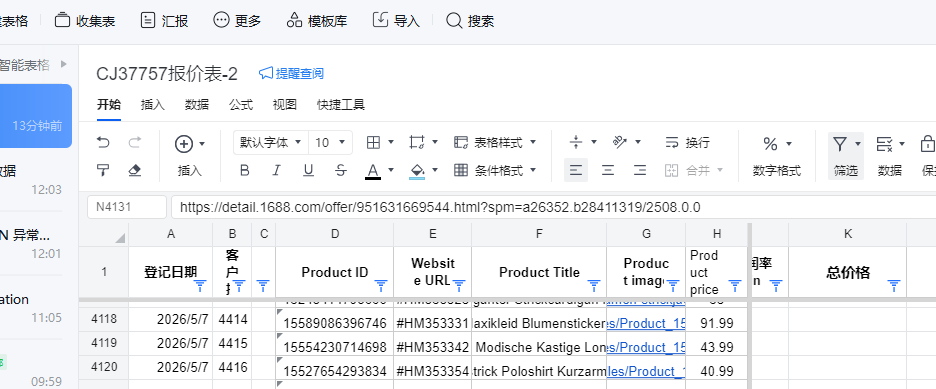
Task: Switch to the 快捷工具 tab
Action: coord(341,105)
